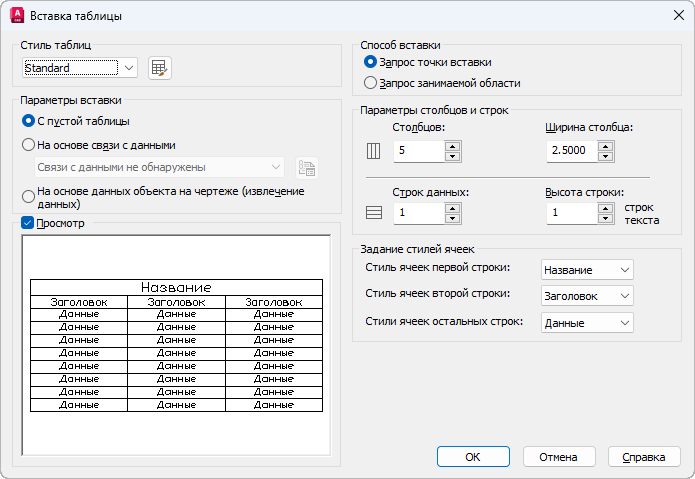Open the table style dialog launcher icon
Viewport: 695px width, 479px height.
click(159, 68)
